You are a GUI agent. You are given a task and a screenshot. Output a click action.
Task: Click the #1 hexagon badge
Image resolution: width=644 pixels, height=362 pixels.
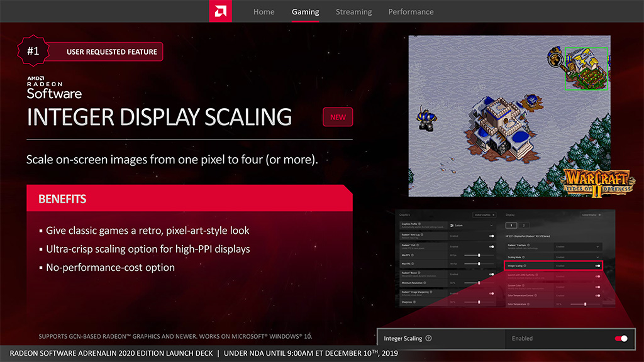[33, 51]
